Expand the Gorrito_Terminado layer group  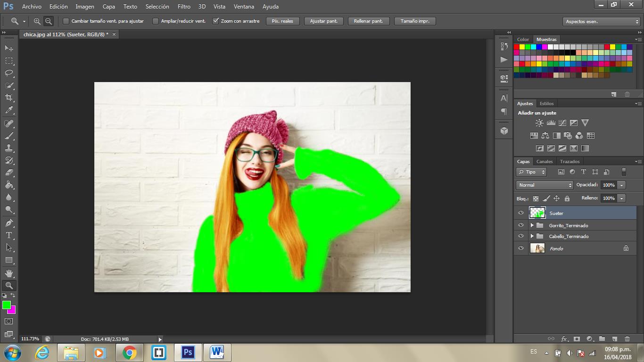tap(532, 226)
